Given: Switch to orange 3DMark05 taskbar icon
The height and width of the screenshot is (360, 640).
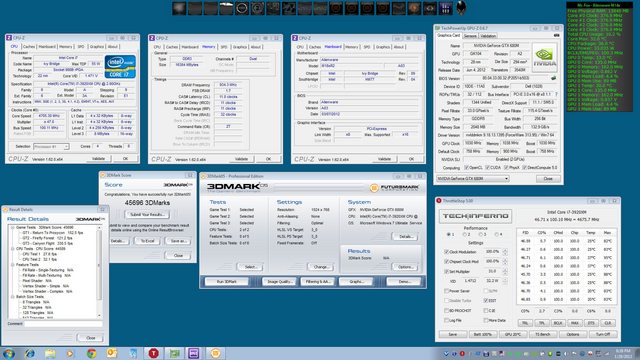Looking at the screenshot, I should [215, 353].
